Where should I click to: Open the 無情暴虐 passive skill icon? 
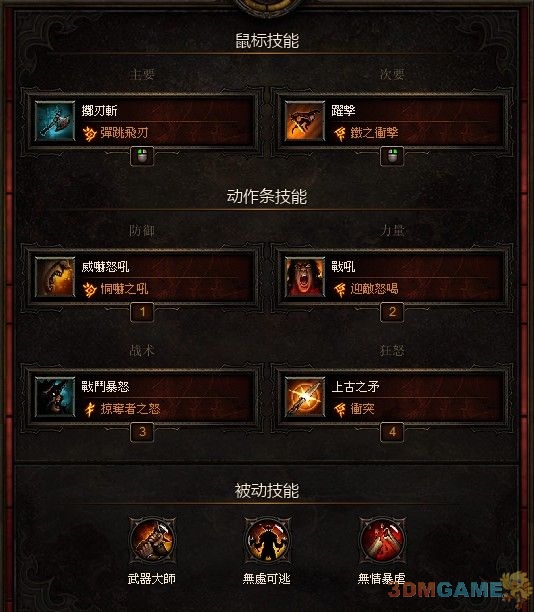(382, 540)
